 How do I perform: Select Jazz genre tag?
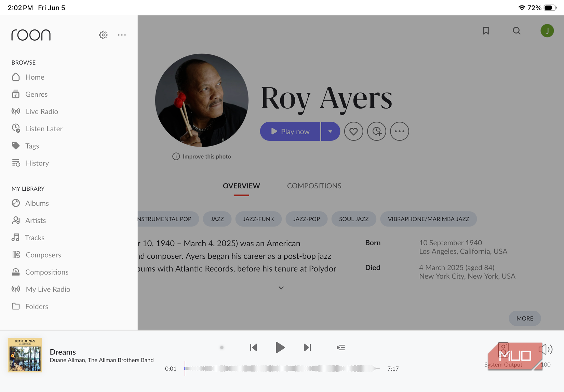[217, 219]
